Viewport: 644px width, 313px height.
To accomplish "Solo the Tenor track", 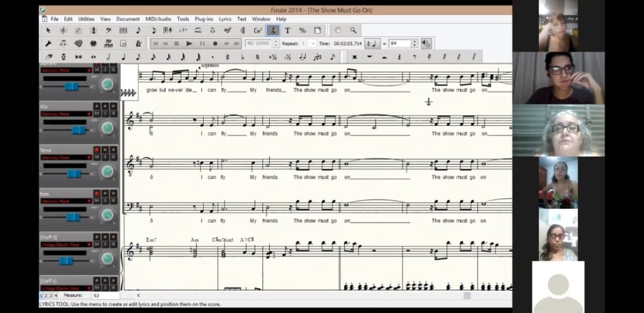I will (105, 157).
